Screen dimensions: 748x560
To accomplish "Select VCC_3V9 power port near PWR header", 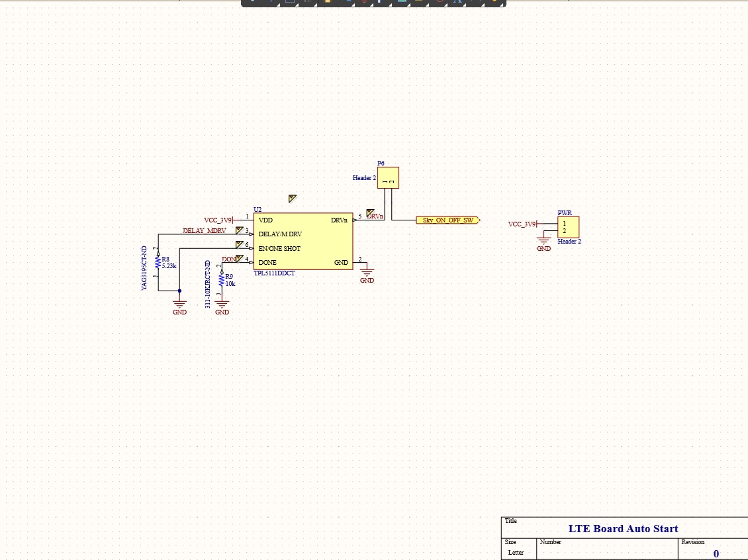I will point(523,224).
